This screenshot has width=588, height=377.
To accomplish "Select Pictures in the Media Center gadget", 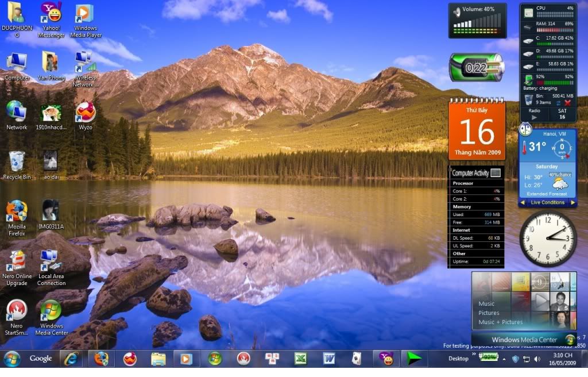I will click(x=489, y=313).
